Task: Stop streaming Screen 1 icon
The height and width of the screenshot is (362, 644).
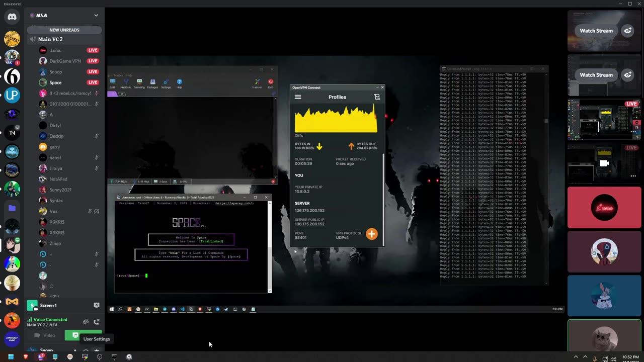Action: pos(97,305)
